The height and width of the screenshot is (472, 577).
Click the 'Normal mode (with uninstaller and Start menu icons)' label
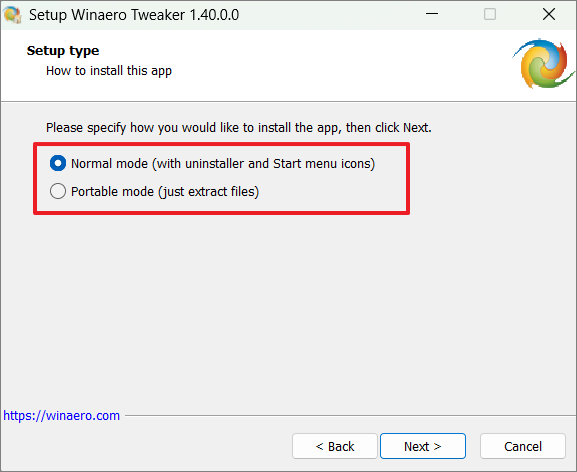tap(223, 164)
